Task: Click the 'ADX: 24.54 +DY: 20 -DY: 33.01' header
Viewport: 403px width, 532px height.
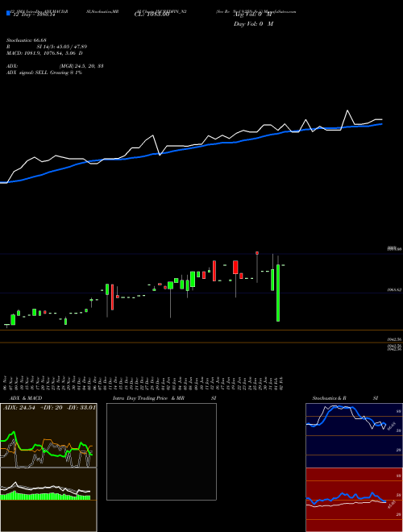Action: (49, 408)
